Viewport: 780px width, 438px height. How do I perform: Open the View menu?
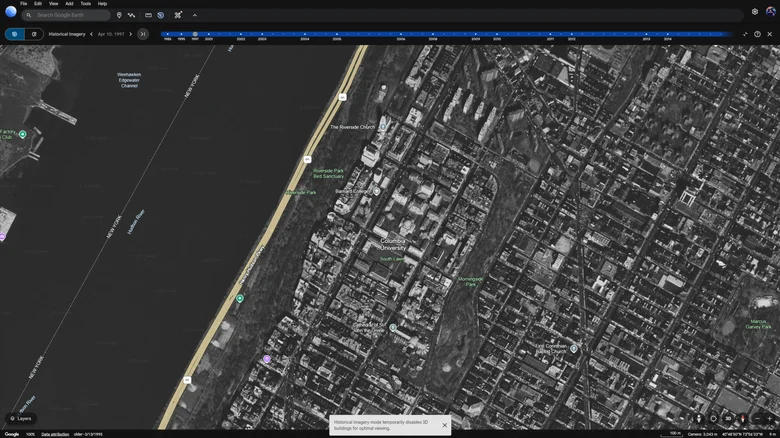tap(53, 3)
